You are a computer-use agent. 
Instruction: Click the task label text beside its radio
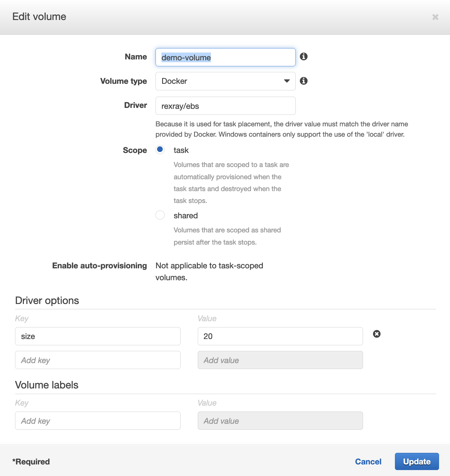click(181, 150)
